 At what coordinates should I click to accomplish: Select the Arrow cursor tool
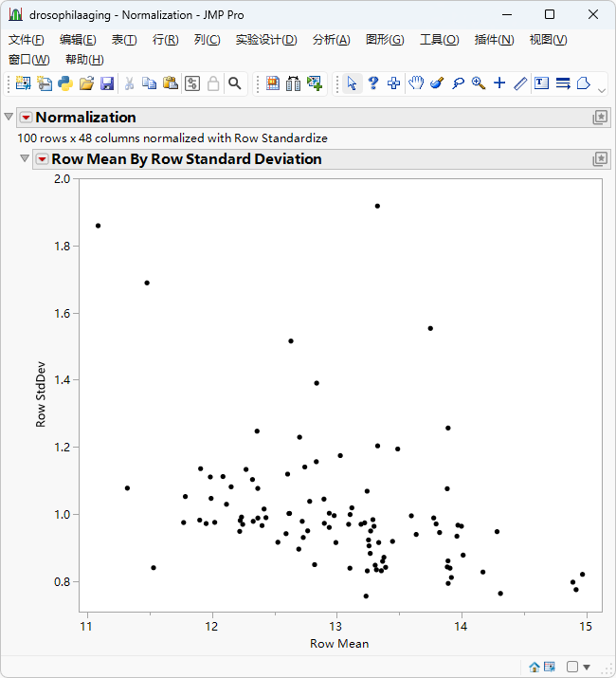click(x=353, y=83)
